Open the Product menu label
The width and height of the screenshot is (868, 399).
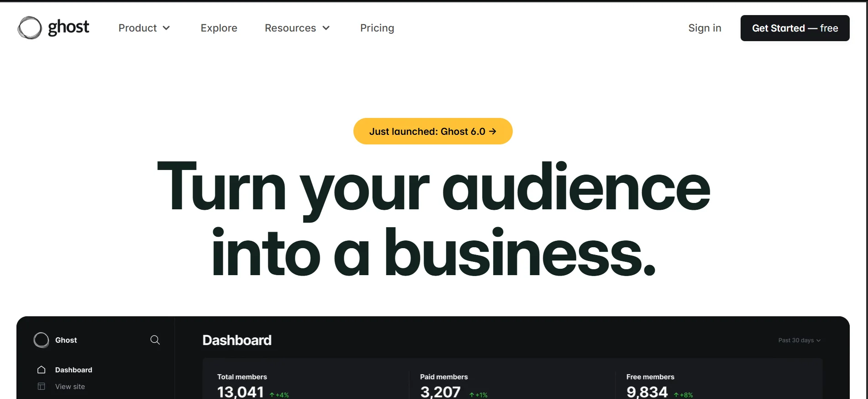137,28
